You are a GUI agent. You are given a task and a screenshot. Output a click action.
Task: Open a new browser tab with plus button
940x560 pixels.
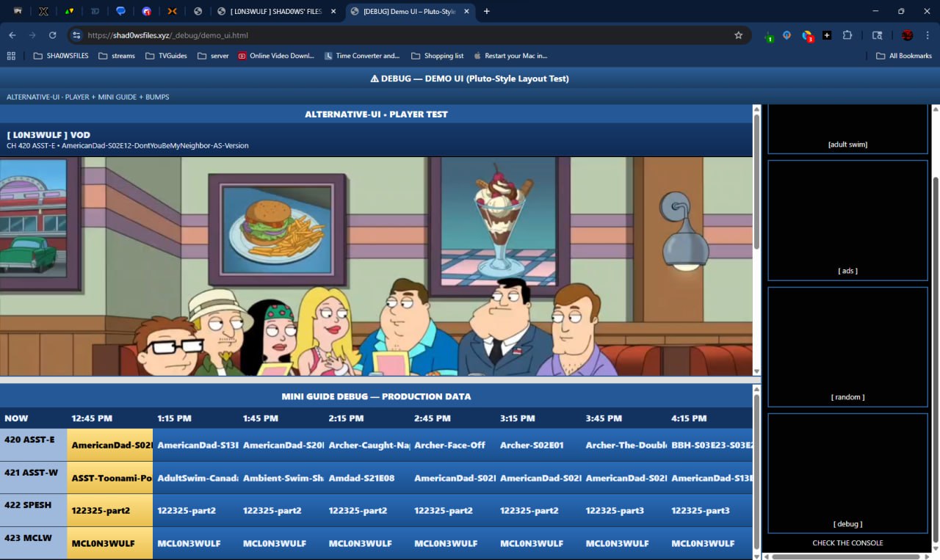pos(486,11)
